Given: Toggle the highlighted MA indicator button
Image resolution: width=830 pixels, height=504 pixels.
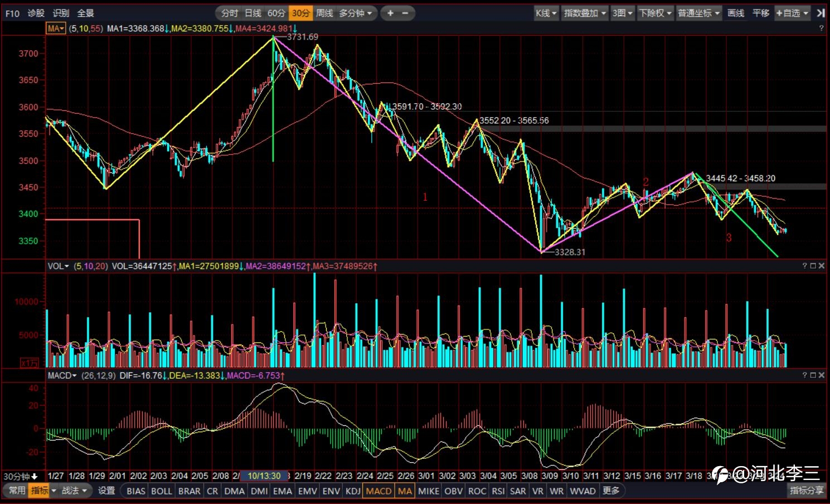Looking at the screenshot, I should point(405,491).
